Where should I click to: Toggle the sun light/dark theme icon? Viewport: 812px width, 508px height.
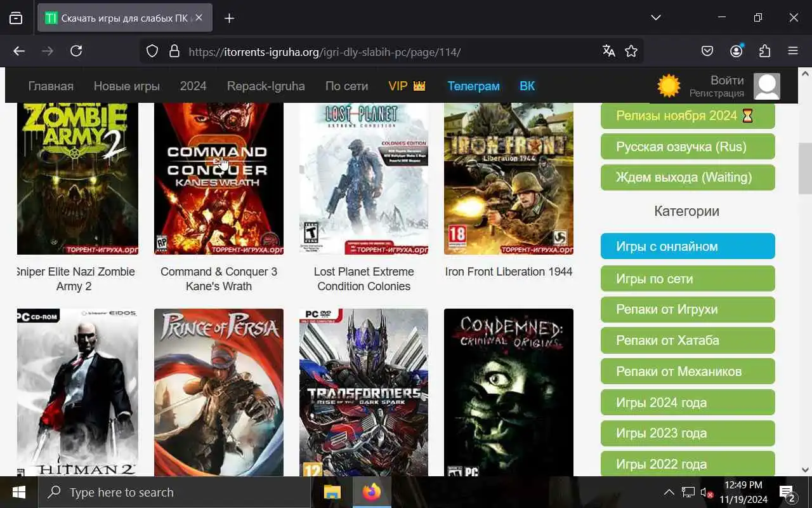coord(669,86)
